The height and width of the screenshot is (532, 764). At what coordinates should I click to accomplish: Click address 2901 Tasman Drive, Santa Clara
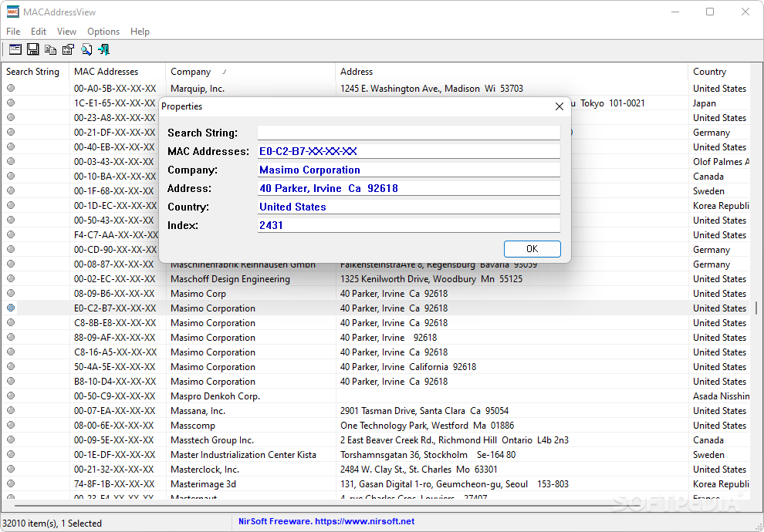coord(424,411)
